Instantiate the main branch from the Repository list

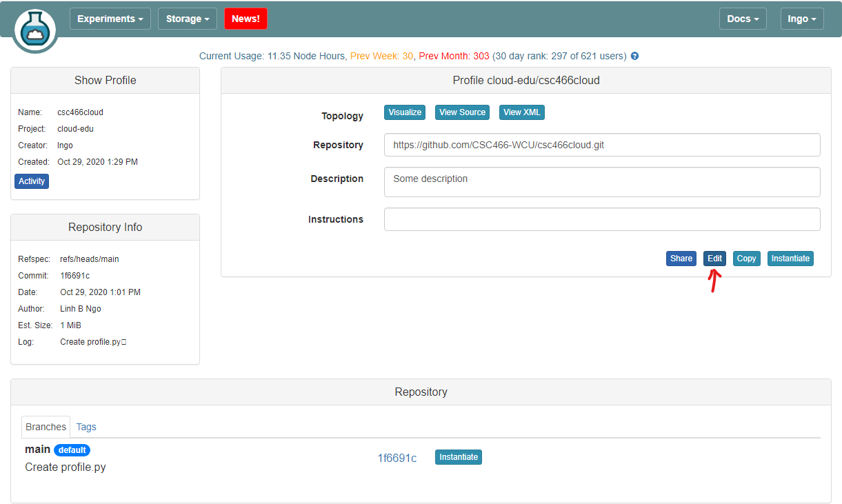[x=459, y=457]
